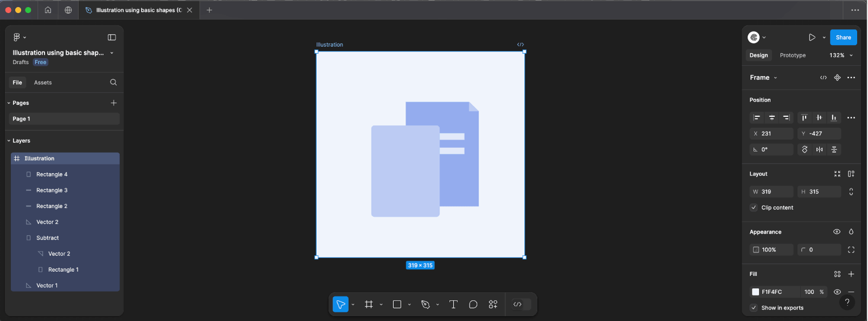Click the Present play button
Screen dimensions: 868x321
point(812,37)
